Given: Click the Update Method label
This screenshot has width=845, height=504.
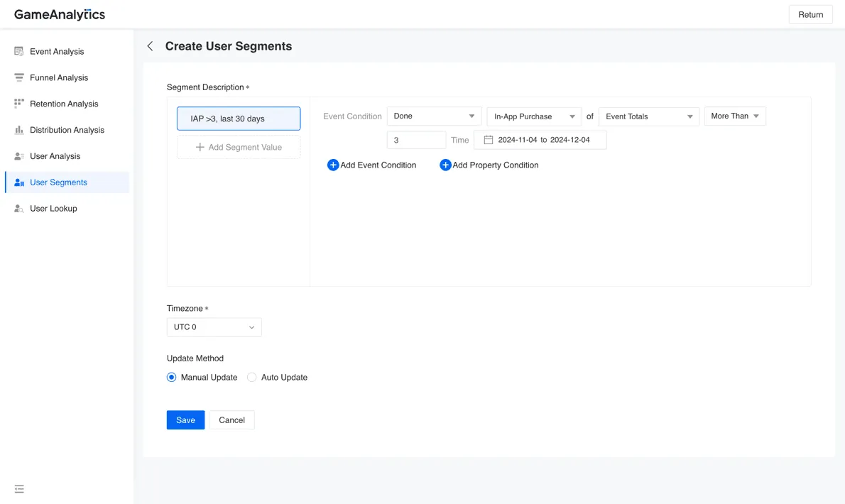Looking at the screenshot, I should pos(195,358).
